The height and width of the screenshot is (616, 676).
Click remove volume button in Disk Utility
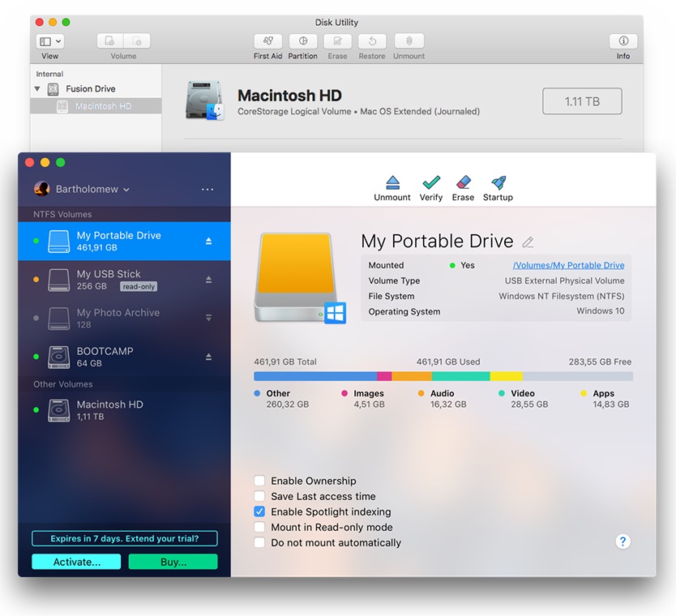click(x=137, y=41)
